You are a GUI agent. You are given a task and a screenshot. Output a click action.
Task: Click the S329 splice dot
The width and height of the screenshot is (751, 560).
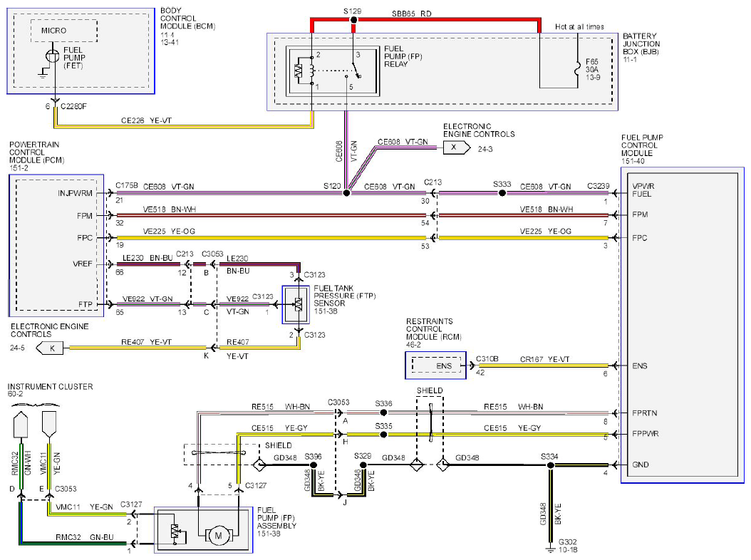(x=363, y=465)
